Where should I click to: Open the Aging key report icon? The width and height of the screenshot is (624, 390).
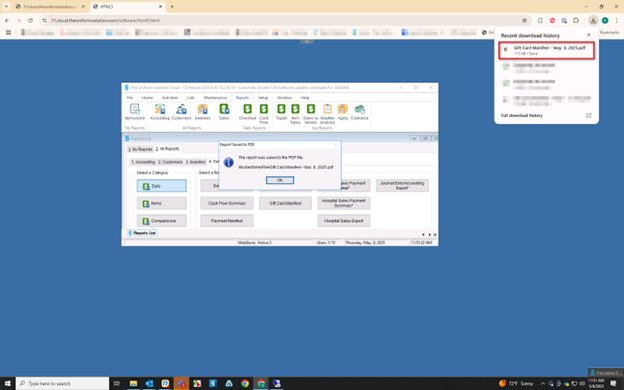(343, 112)
